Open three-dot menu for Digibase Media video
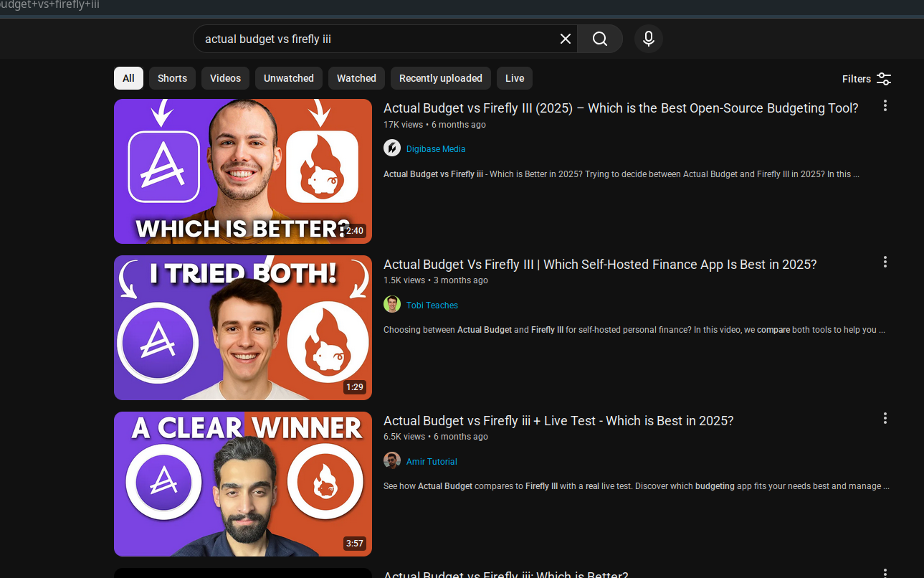The image size is (924, 578). tap(885, 106)
